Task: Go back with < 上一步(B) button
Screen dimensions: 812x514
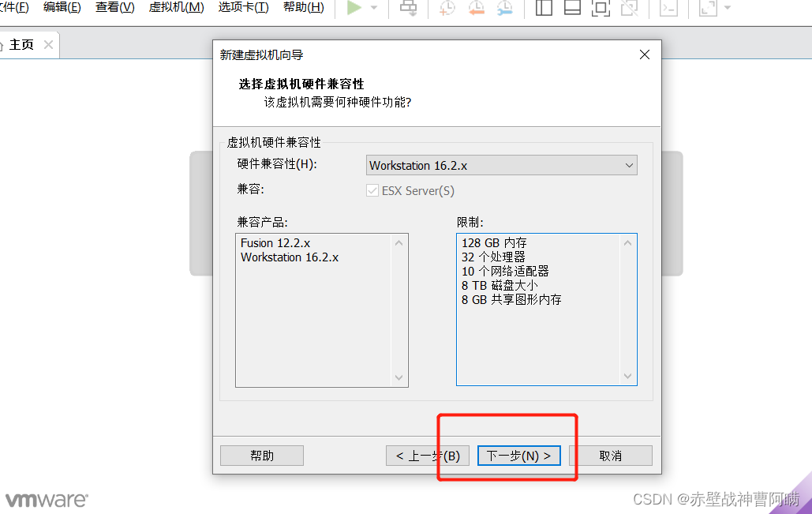Action: (x=428, y=456)
